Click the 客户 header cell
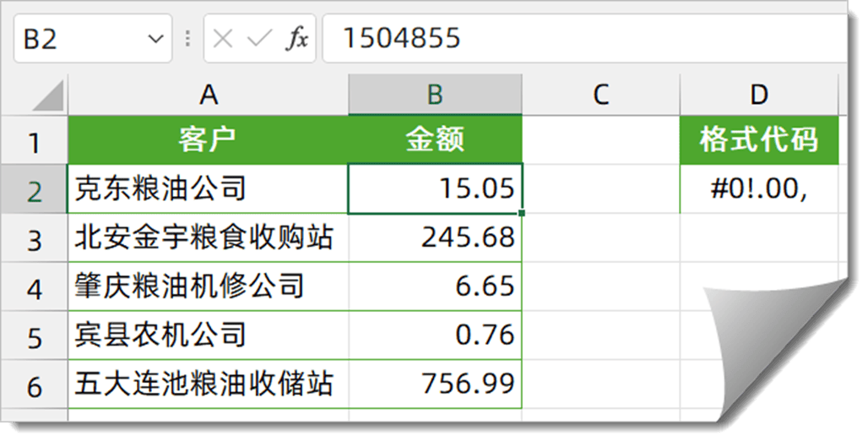Screen dimensions: 868x442 click(x=209, y=139)
